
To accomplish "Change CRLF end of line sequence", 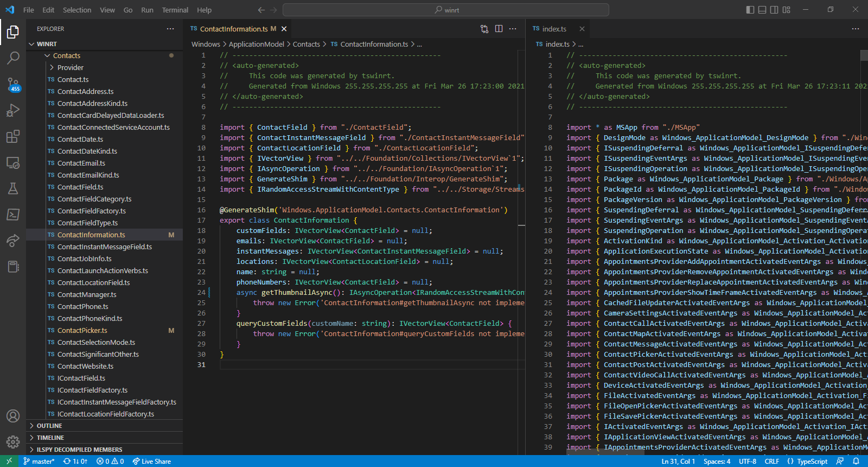I will 772,461.
